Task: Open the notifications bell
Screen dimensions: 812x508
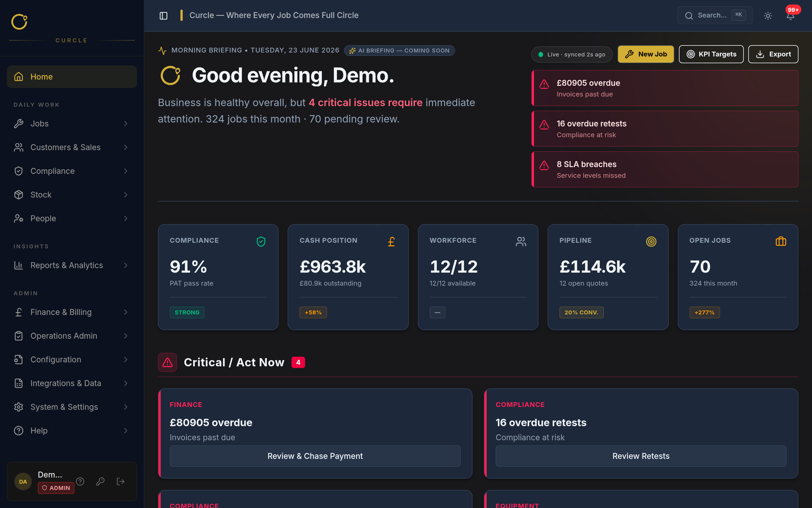Action: coord(791,16)
